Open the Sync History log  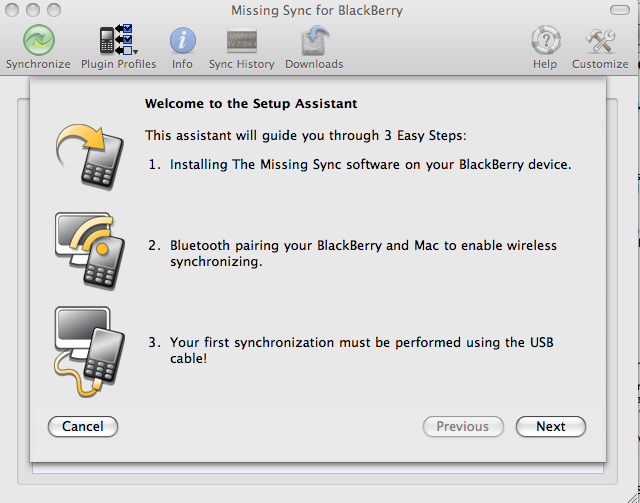[x=241, y=41]
